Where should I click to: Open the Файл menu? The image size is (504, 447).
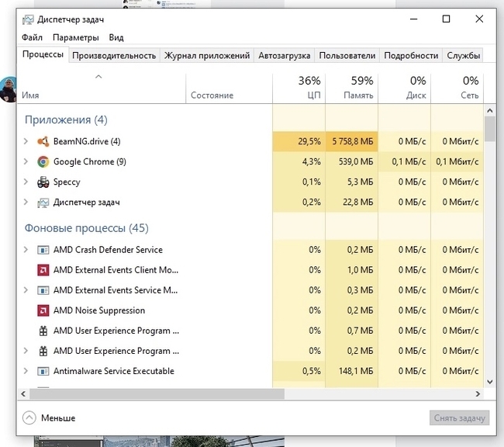coord(32,37)
